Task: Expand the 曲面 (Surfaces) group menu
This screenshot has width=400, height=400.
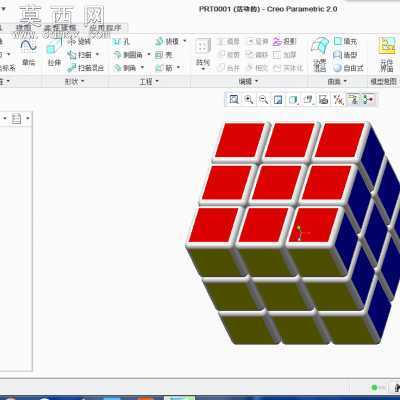Action: tap(337, 81)
